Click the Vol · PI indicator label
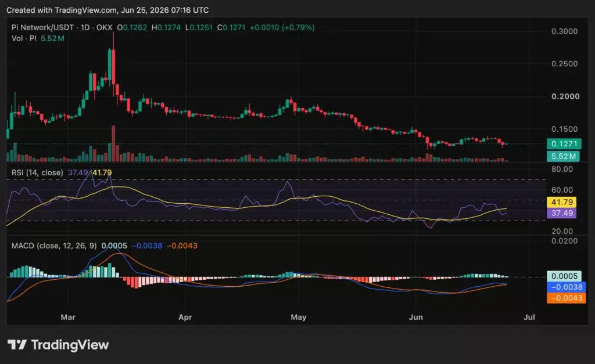Viewport: 595px width, 364px height. (24, 38)
